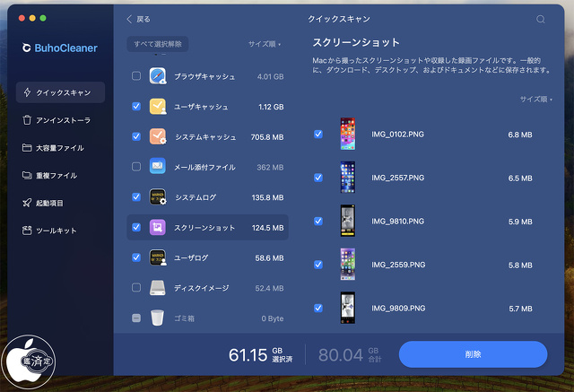Uncheck the スクリーンショット category checkbox
This screenshot has width=574, height=392.
pos(136,227)
